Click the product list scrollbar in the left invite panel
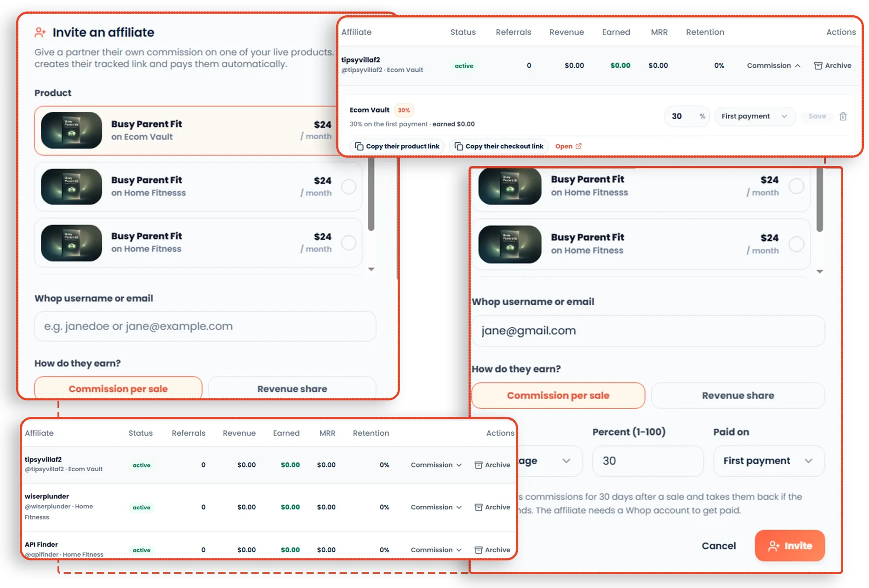Screen dimensions: 869x588 [371, 194]
